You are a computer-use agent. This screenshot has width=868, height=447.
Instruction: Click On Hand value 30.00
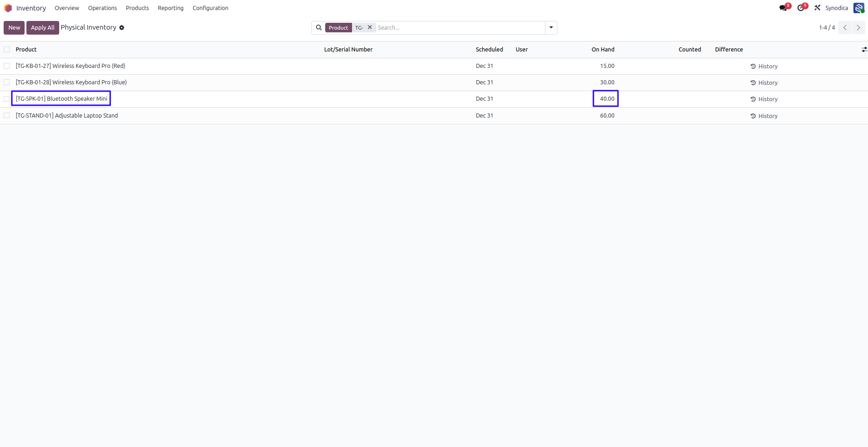click(607, 82)
